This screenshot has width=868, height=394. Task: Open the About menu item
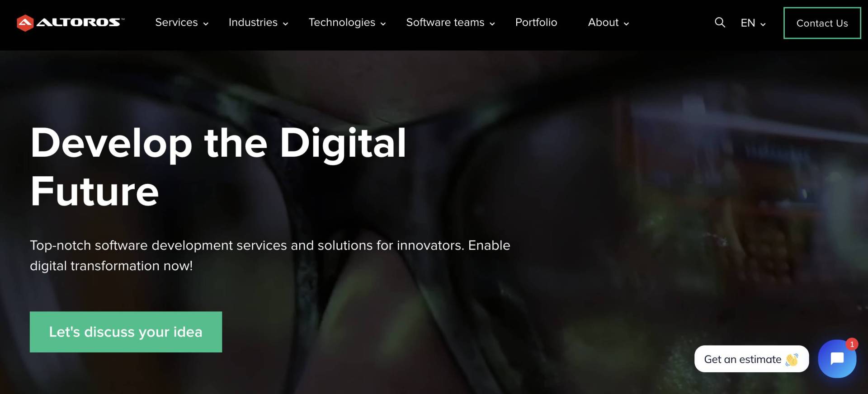tap(603, 22)
